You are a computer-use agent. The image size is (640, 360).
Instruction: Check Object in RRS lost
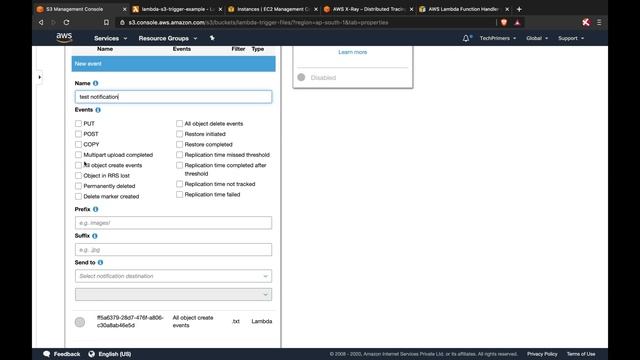tap(78, 176)
